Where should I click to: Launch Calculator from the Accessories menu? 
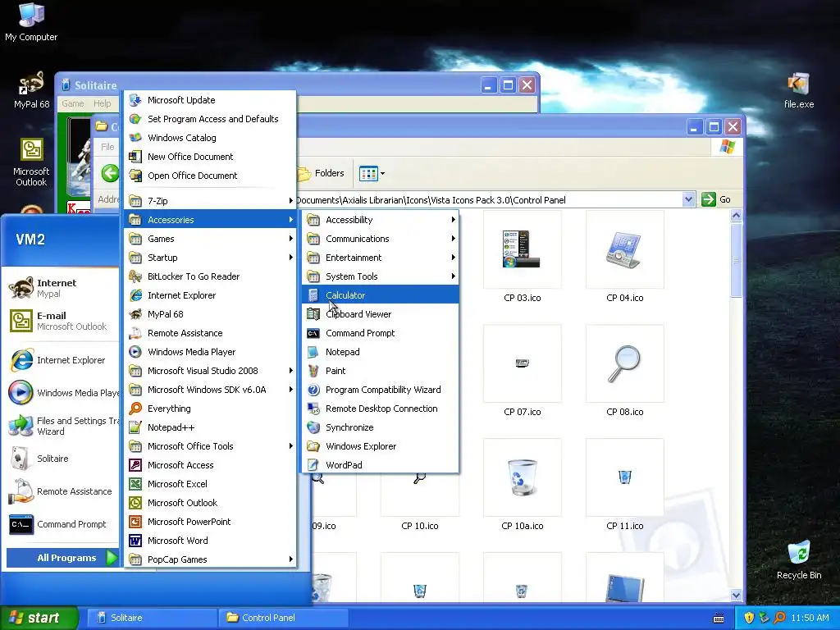click(381, 295)
